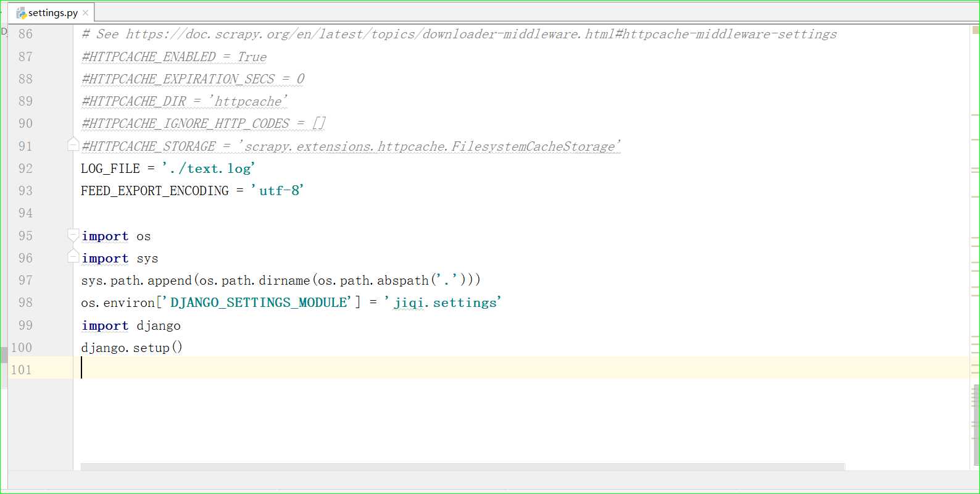The height and width of the screenshot is (494, 980).
Task: Click the 'jiqi.settings' string value
Action: point(442,303)
